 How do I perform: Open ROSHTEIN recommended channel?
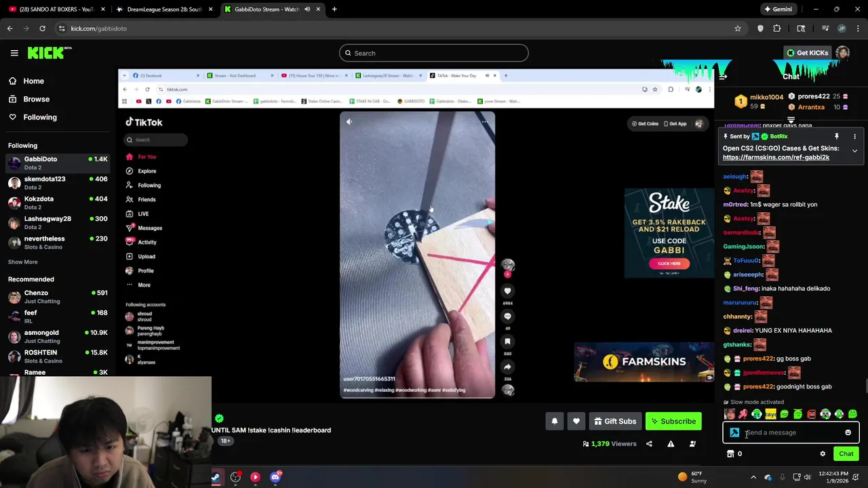(x=58, y=357)
